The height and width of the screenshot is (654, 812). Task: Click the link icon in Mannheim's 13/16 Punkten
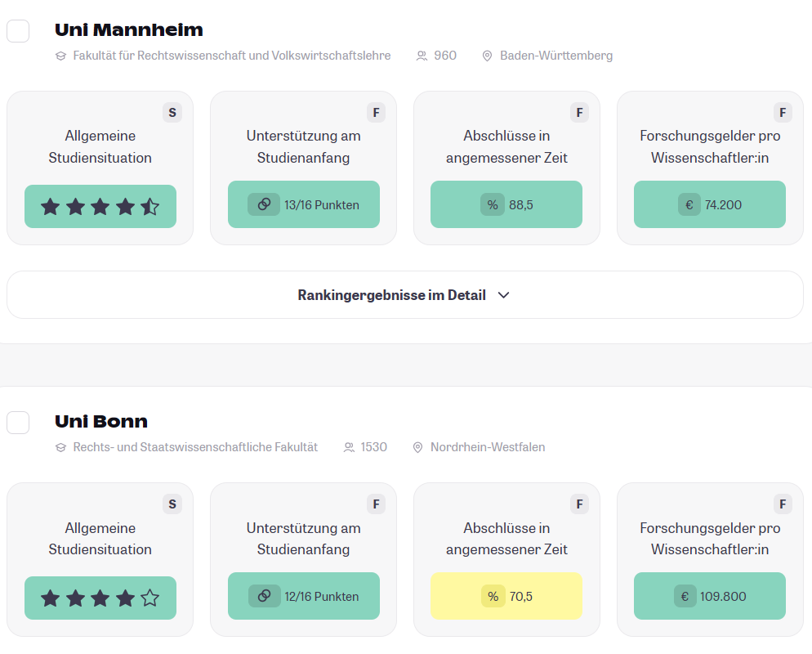[264, 204]
